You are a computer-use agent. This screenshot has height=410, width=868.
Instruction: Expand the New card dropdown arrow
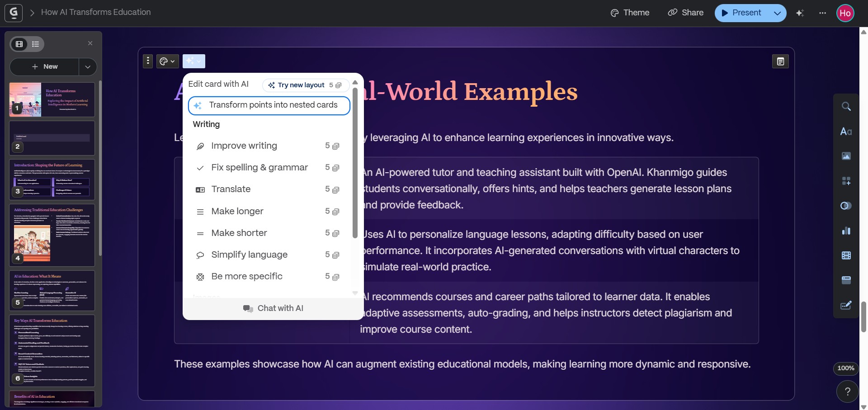click(88, 66)
